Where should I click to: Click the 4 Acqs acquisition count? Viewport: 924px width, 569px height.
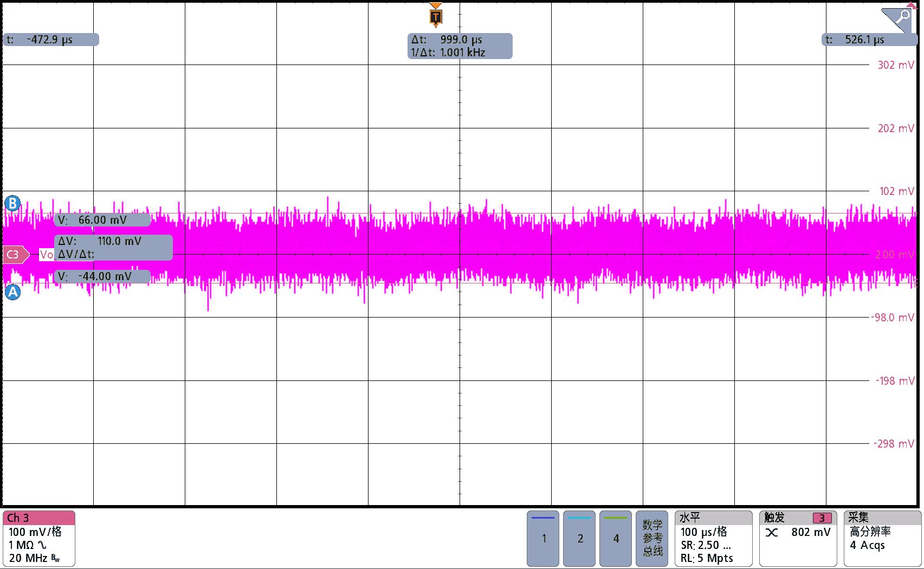coord(867,545)
